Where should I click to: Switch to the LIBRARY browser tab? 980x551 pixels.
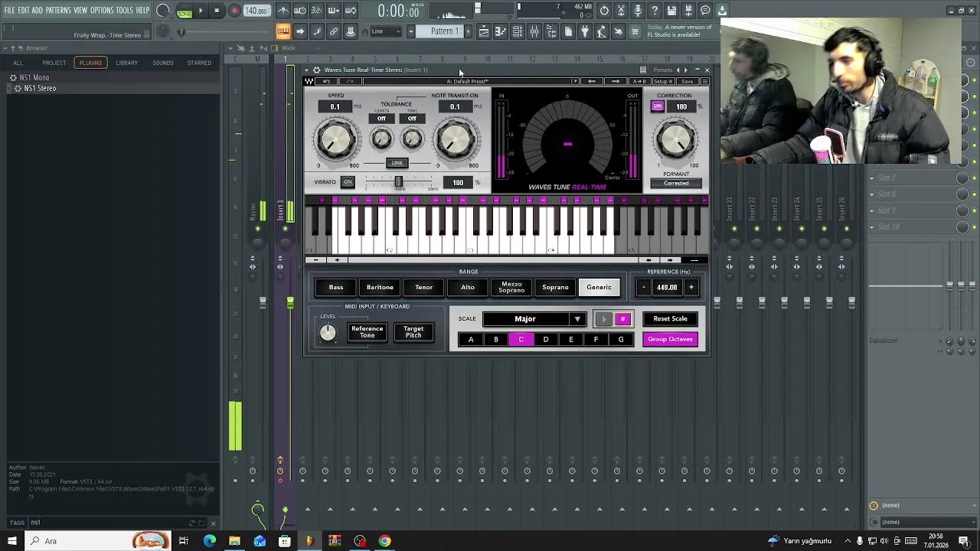[x=126, y=63]
